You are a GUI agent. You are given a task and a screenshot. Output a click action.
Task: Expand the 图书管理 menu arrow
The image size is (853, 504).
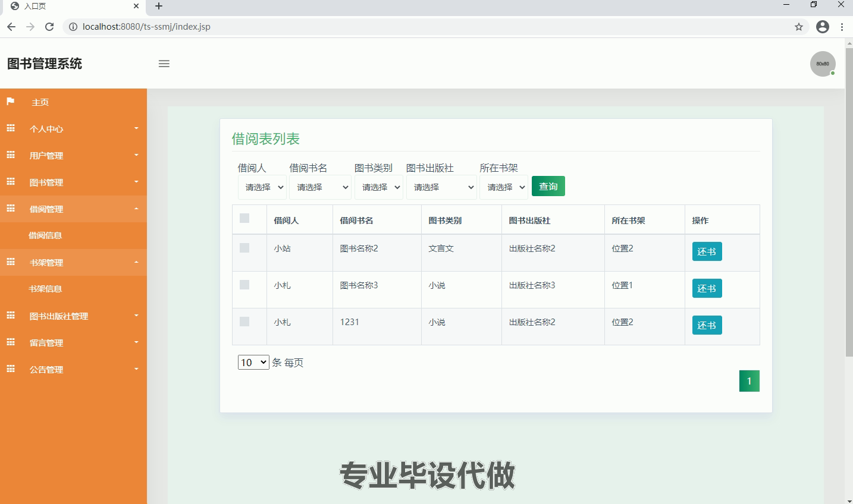[x=136, y=182]
